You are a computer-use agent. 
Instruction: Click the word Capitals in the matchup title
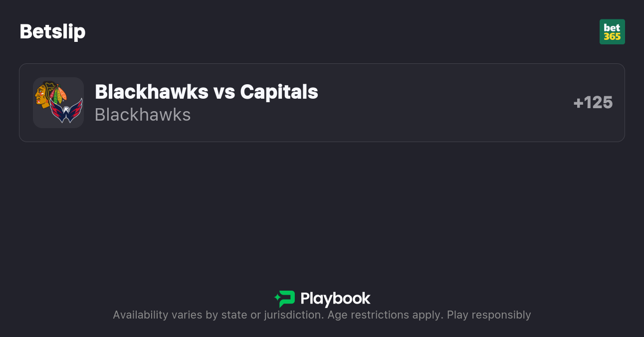[279, 92]
